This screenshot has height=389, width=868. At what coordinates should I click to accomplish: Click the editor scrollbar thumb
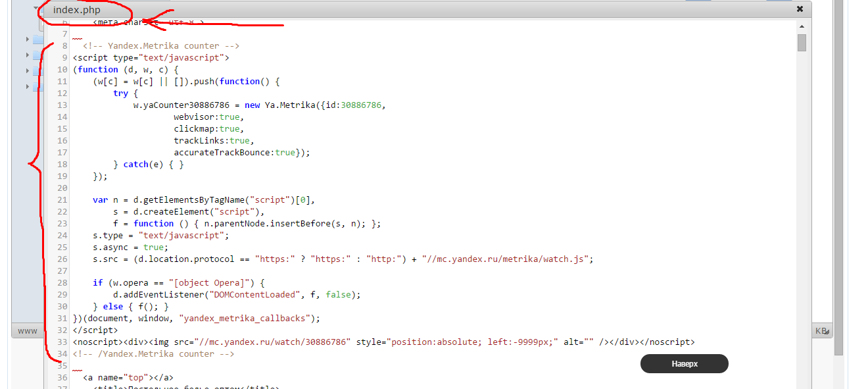802,43
